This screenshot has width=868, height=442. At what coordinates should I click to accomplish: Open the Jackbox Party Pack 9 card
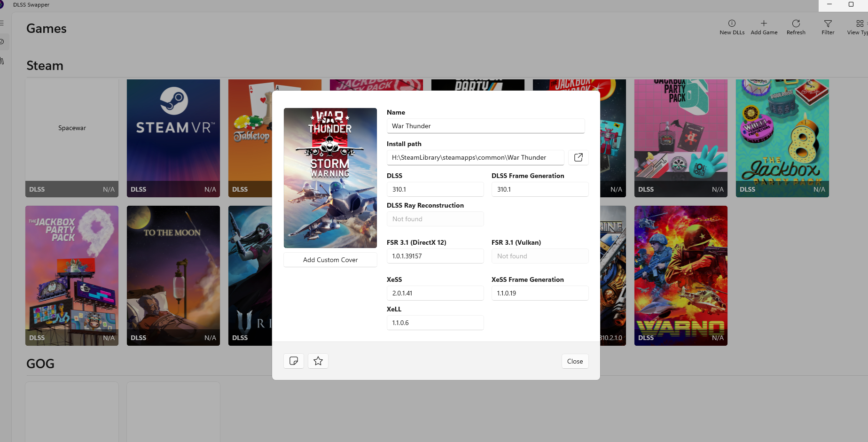(x=72, y=276)
